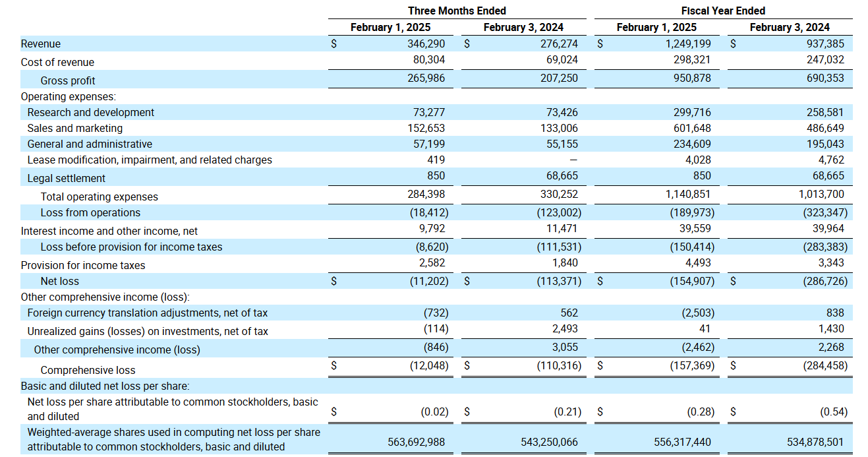Click cost of revenue value 298,321
Screen dimensions: 868x457
tap(692, 59)
